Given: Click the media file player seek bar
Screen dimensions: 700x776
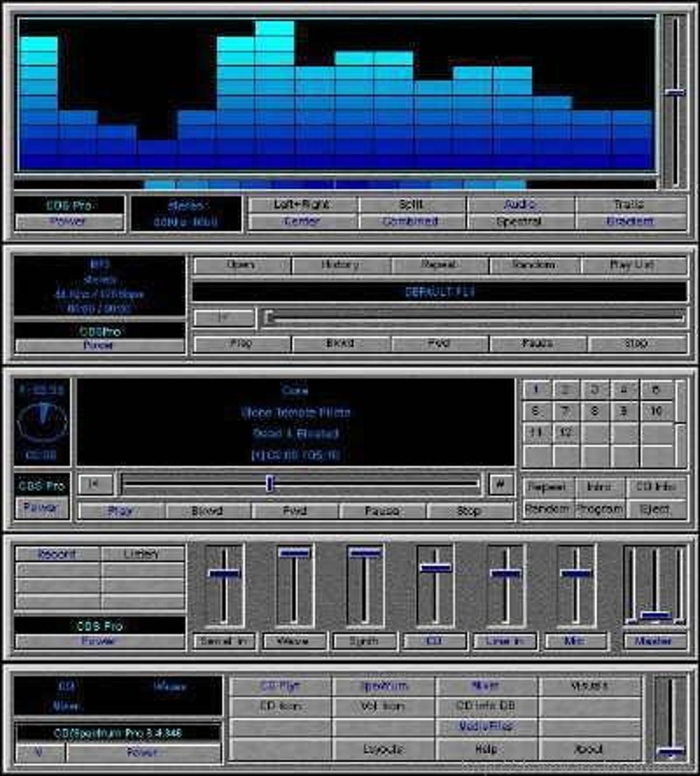Looking at the screenshot, I should [x=474, y=318].
